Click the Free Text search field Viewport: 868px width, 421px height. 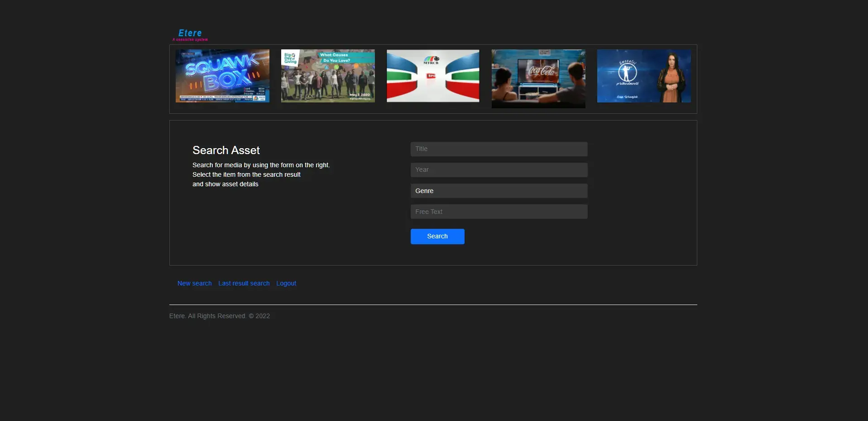click(x=499, y=212)
